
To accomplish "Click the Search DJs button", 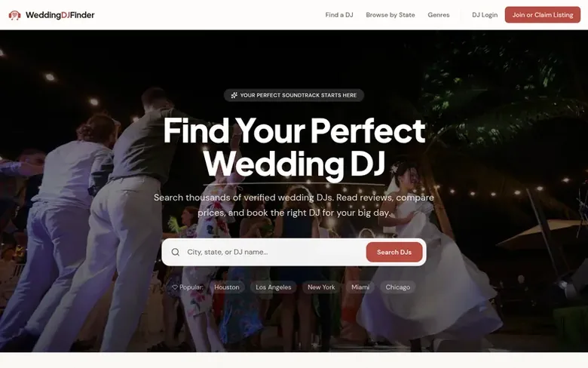I will click(394, 252).
